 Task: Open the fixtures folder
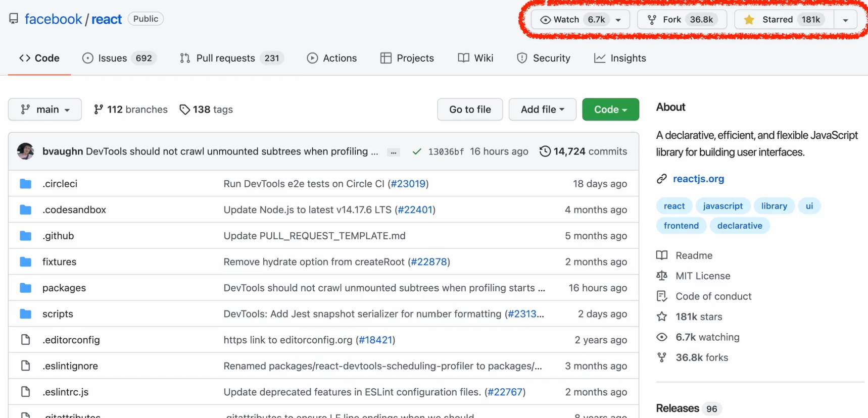click(x=60, y=262)
